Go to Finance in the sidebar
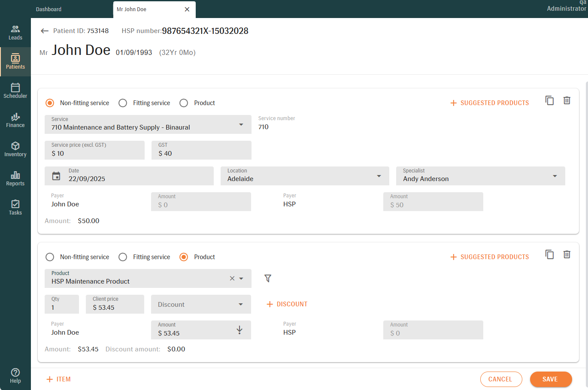 pyautogui.click(x=15, y=120)
